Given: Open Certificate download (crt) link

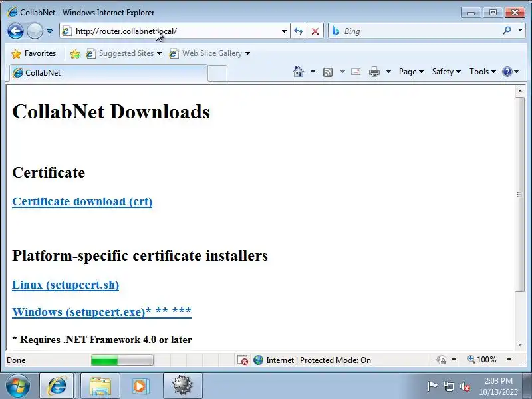Looking at the screenshot, I should point(82,201).
